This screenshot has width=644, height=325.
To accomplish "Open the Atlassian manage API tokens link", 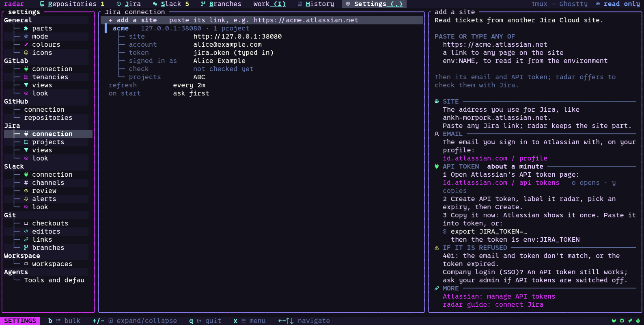I will pyautogui.click(x=499, y=297).
